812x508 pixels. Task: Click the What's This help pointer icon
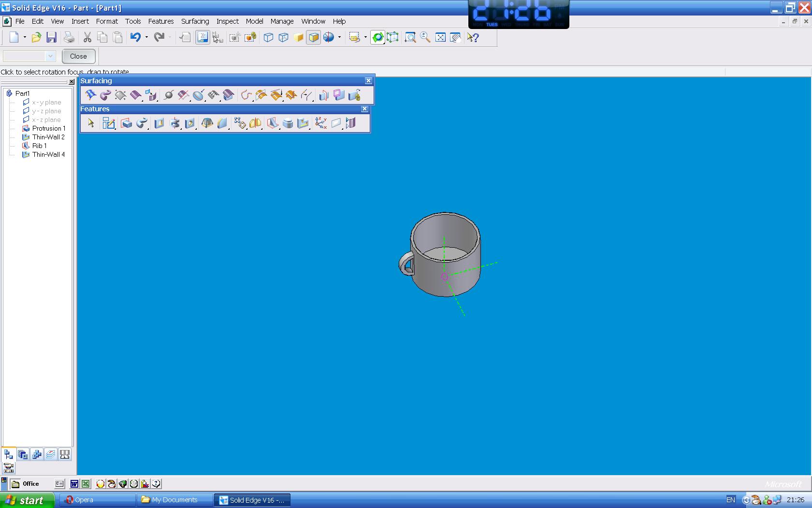473,37
